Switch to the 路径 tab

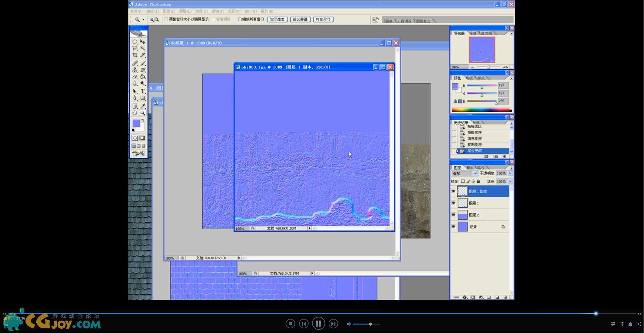(481, 168)
